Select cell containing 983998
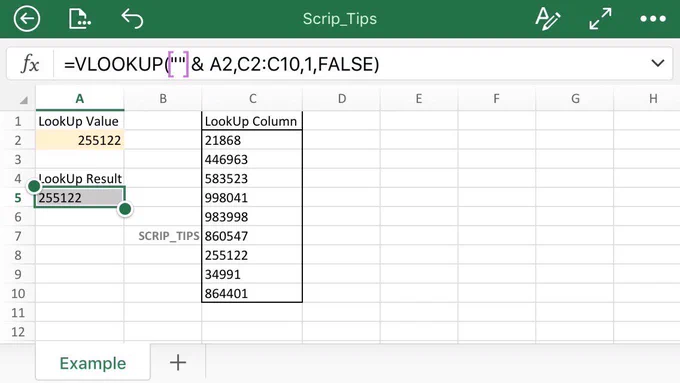The width and height of the screenshot is (680, 383). point(252,216)
